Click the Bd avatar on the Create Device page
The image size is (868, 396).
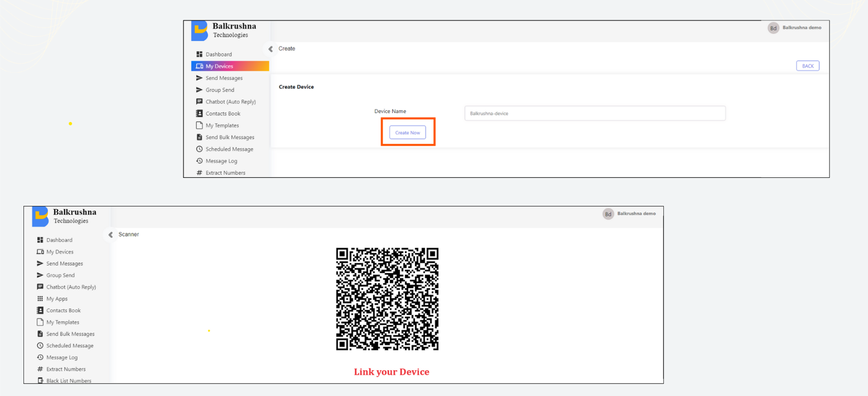point(773,28)
